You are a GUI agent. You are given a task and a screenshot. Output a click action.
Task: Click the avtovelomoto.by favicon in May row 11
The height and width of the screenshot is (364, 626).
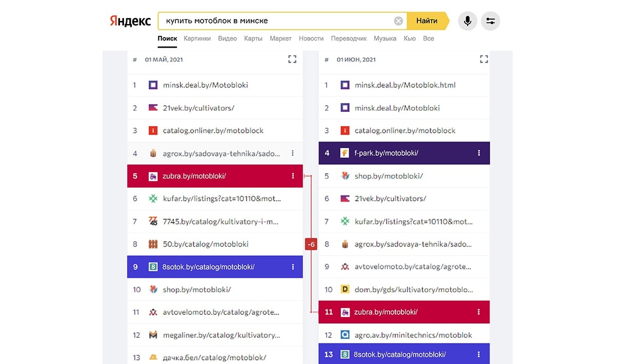(153, 312)
